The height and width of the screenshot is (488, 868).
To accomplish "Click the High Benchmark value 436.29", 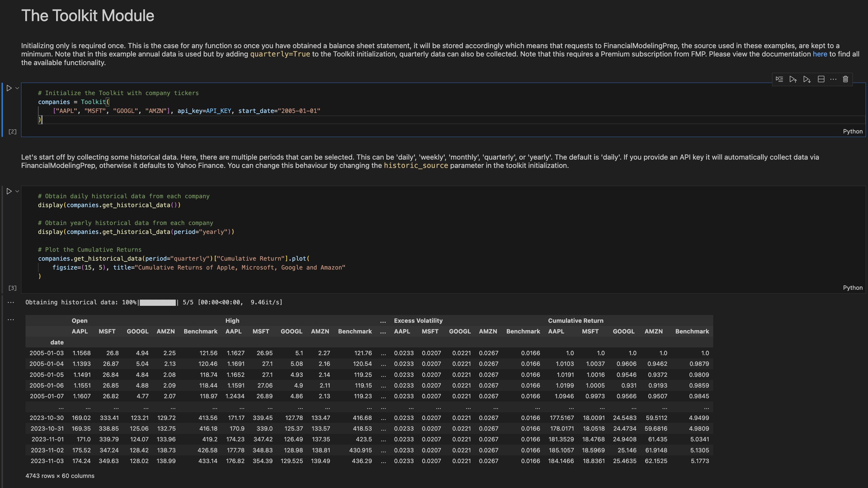I will click(362, 461).
